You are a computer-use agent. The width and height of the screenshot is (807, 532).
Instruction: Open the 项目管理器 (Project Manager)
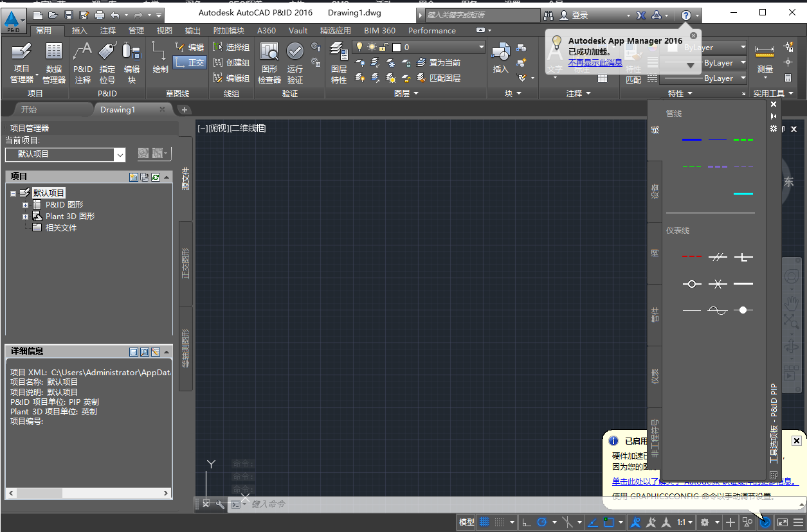click(x=22, y=62)
